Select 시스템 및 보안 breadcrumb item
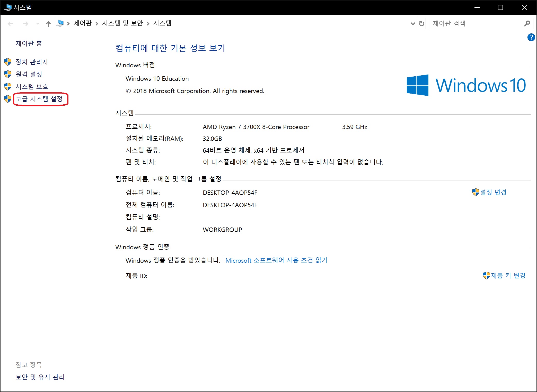The image size is (537, 392). click(122, 23)
